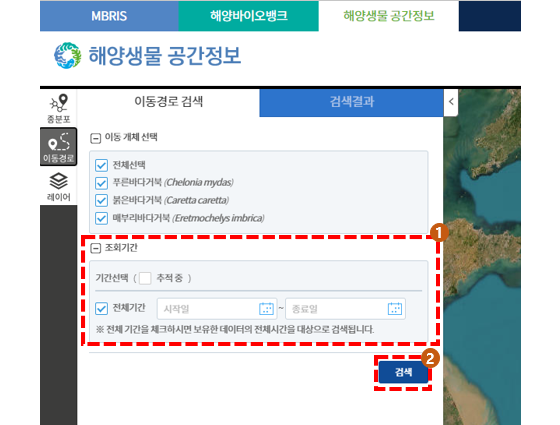Click the 검색 search button

[x=404, y=372]
